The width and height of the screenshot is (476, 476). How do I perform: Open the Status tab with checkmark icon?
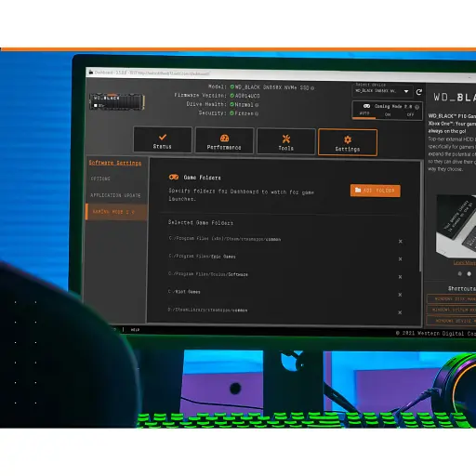pos(163,139)
